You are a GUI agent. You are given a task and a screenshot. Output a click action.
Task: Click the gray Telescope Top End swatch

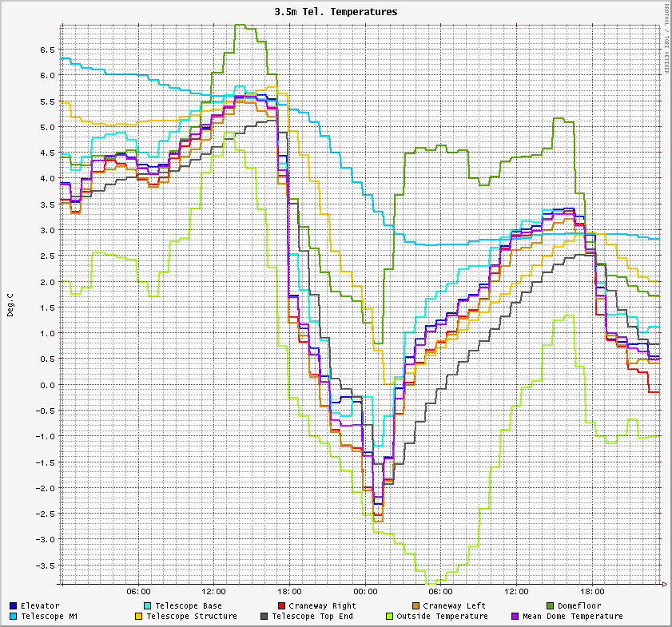tap(264, 616)
